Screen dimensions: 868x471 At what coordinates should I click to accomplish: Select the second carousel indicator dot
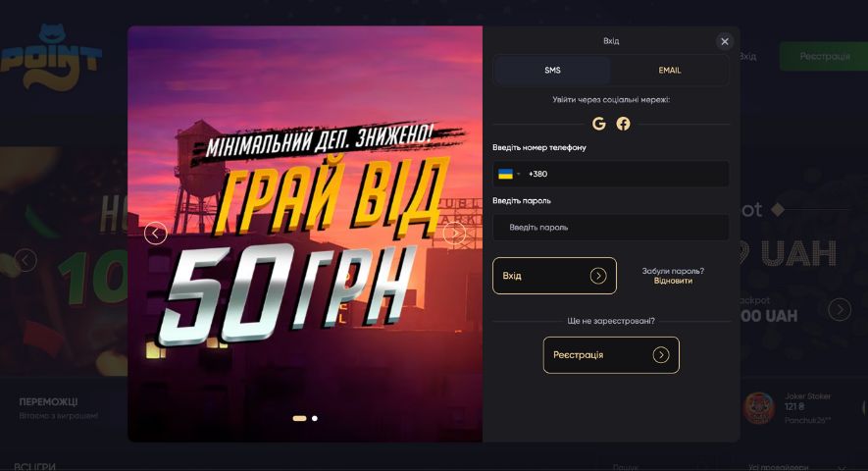pos(315,418)
